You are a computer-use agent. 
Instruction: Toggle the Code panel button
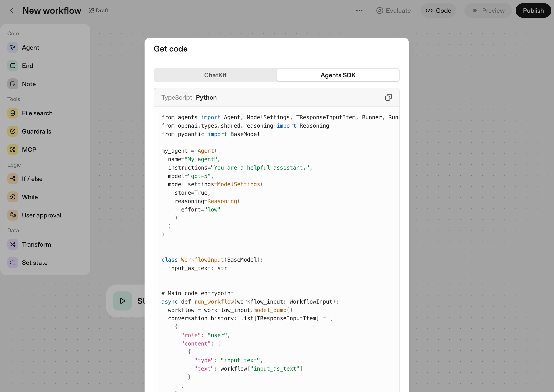click(438, 11)
